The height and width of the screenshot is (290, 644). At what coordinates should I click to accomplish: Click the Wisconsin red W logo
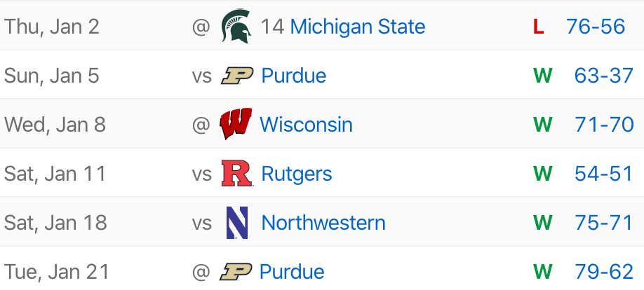point(236,124)
